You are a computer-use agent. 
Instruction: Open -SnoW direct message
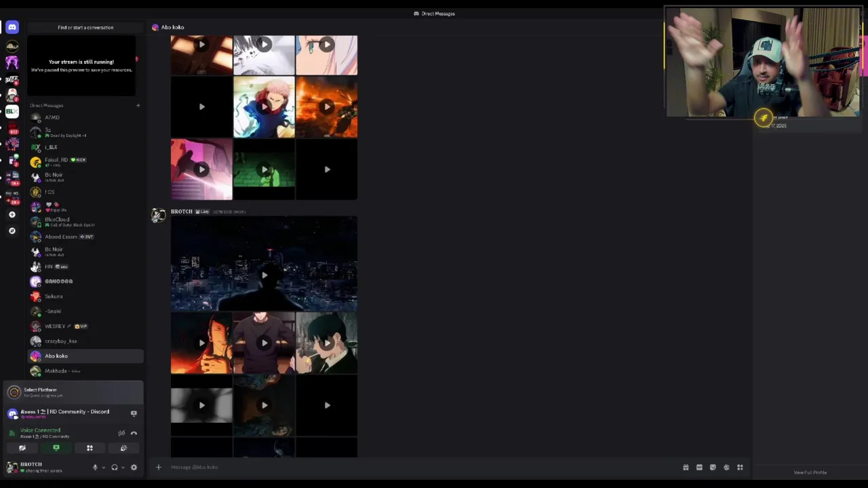(x=85, y=311)
